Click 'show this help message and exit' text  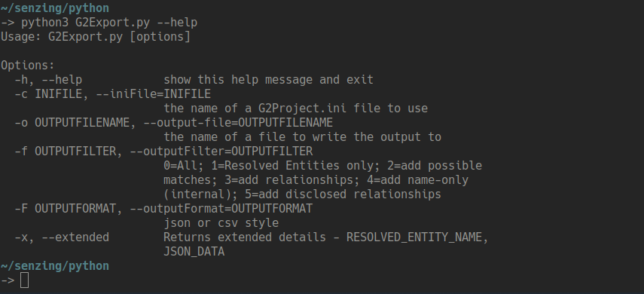[x=269, y=80]
